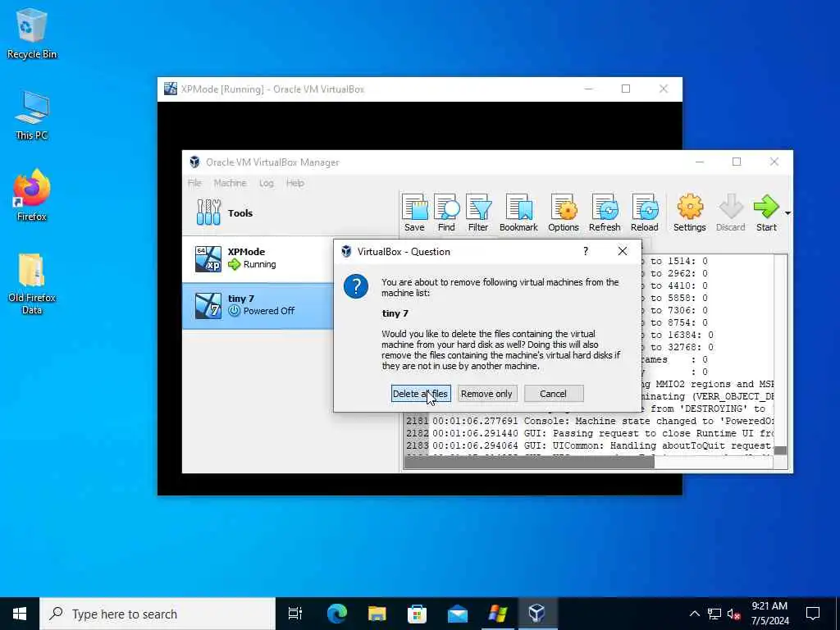Click the vertical log scrollbar thumb
The height and width of the screenshot is (630, 840).
[x=781, y=450]
